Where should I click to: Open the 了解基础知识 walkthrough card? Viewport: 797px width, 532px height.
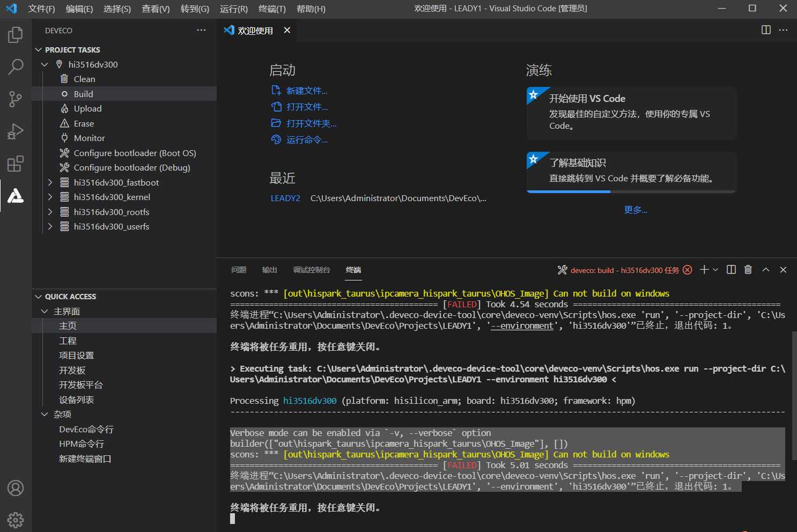pyautogui.click(x=632, y=172)
